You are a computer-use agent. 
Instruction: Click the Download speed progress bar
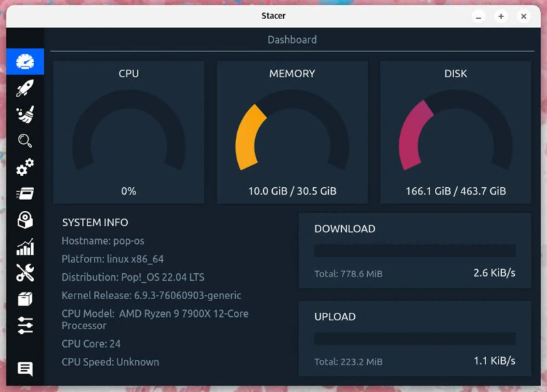coord(414,251)
